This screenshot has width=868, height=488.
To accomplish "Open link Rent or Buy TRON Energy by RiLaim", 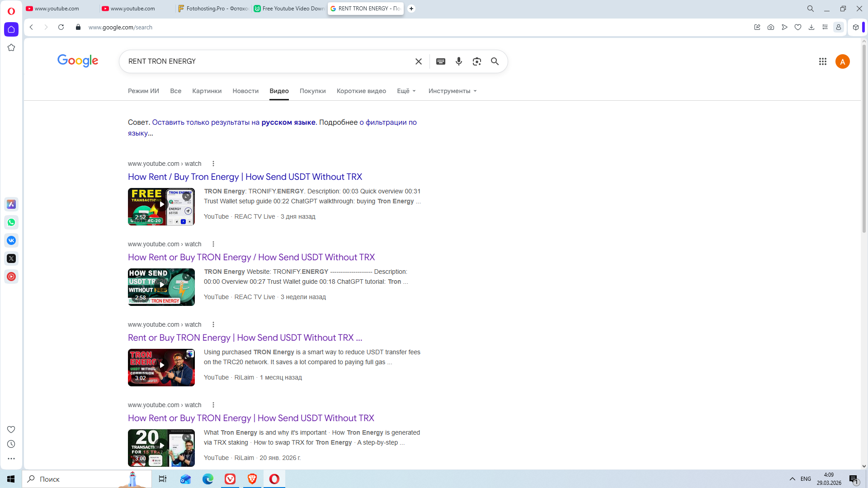I will point(245,338).
